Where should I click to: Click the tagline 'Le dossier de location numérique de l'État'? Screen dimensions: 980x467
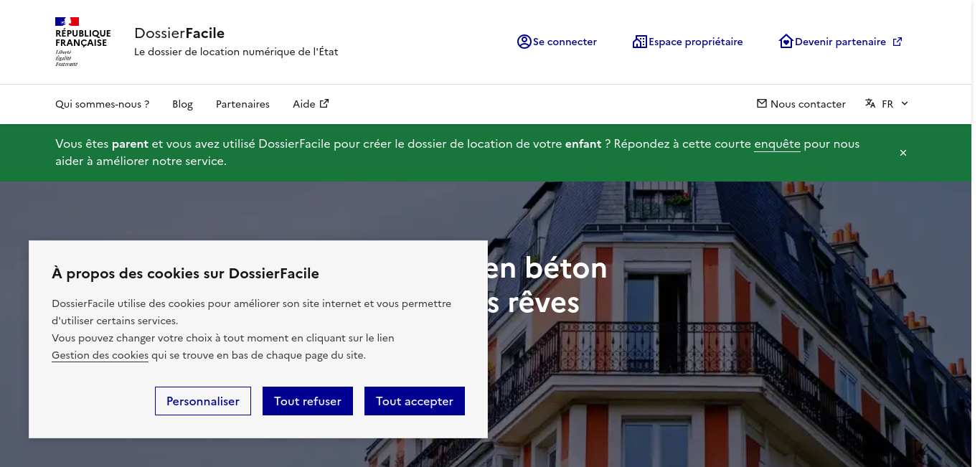click(236, 52)
